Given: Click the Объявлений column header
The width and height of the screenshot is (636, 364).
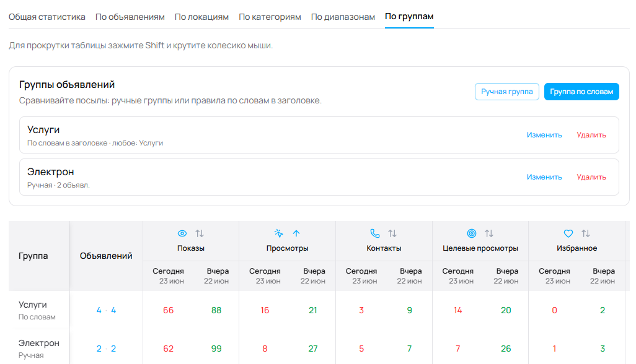Looking at the screenshot, I should [x=106, y=256].
